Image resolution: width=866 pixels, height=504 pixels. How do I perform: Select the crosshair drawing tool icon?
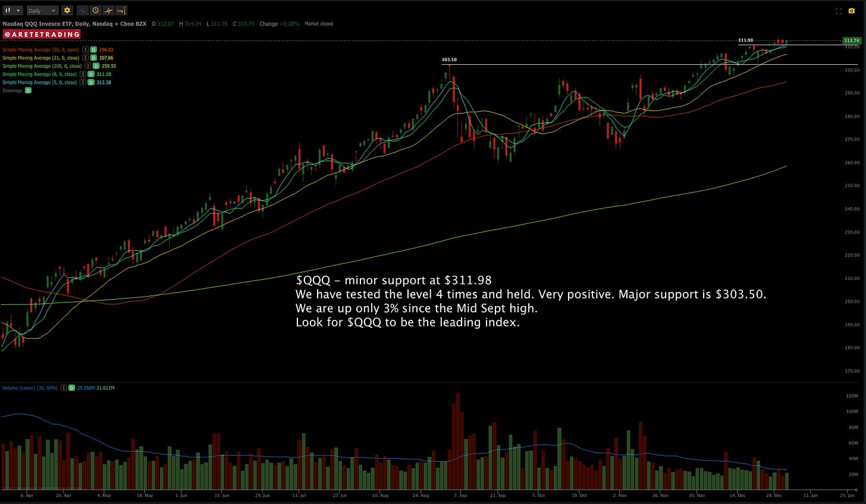108,11
